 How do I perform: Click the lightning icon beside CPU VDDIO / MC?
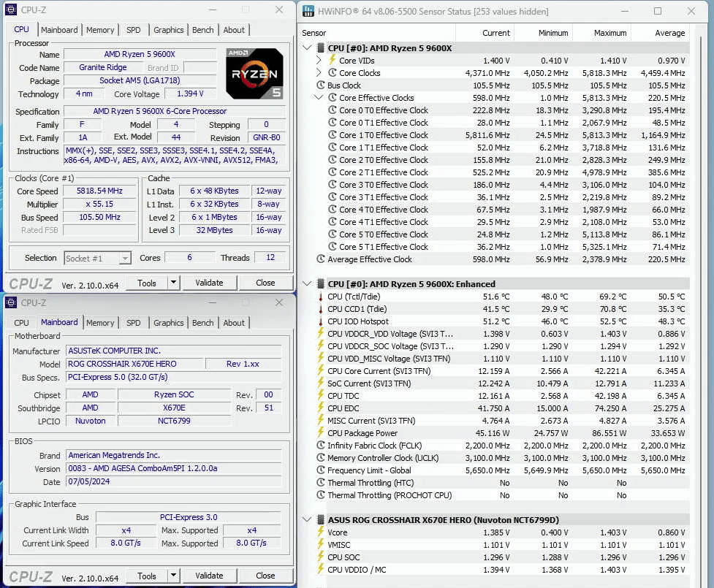click(321, 569)
